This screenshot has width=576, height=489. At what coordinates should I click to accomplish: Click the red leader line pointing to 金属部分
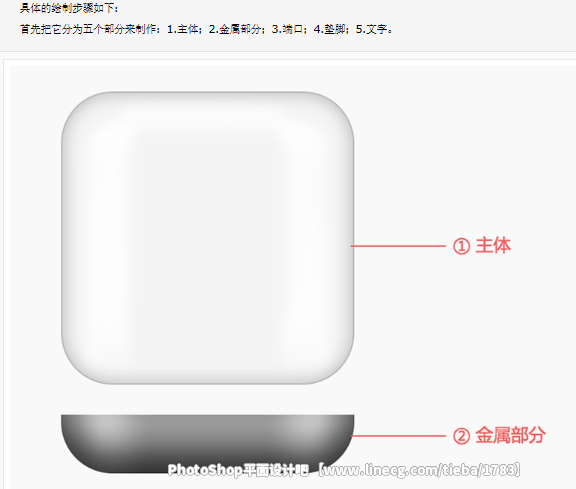tap(398, 436)
